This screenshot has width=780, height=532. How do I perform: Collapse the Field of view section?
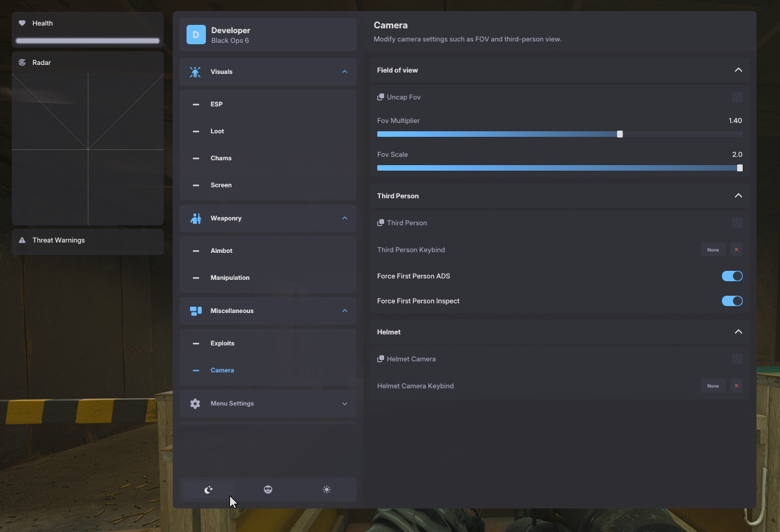(738, 70)
